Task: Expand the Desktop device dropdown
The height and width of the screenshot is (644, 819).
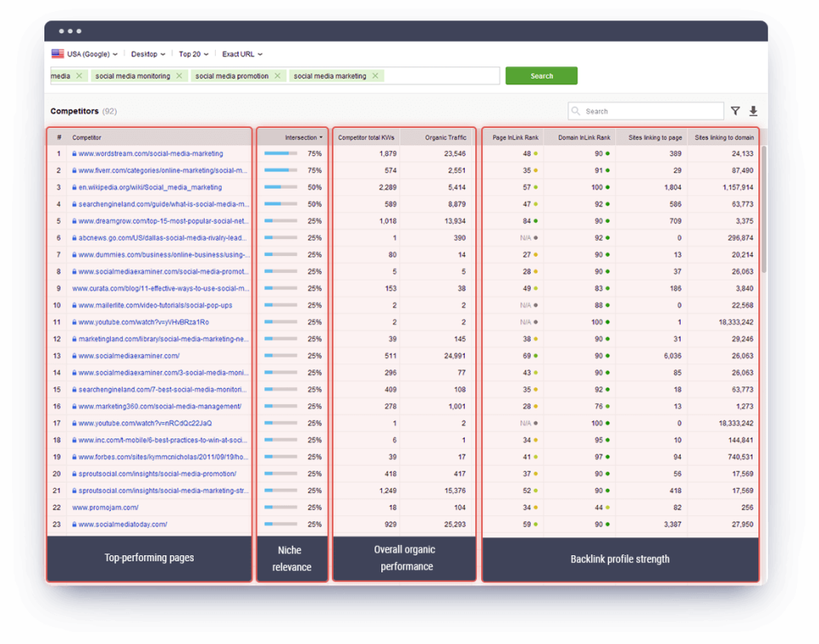Action: [147, 54]
